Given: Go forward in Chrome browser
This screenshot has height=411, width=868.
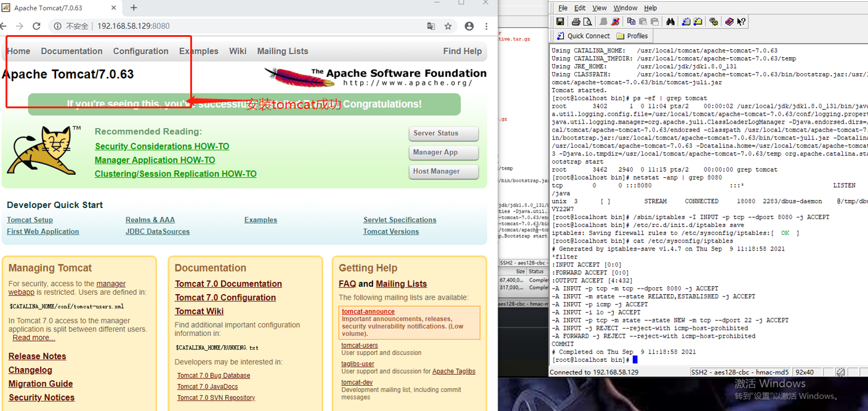Looking at the screenshot, I should click(20, 26).
